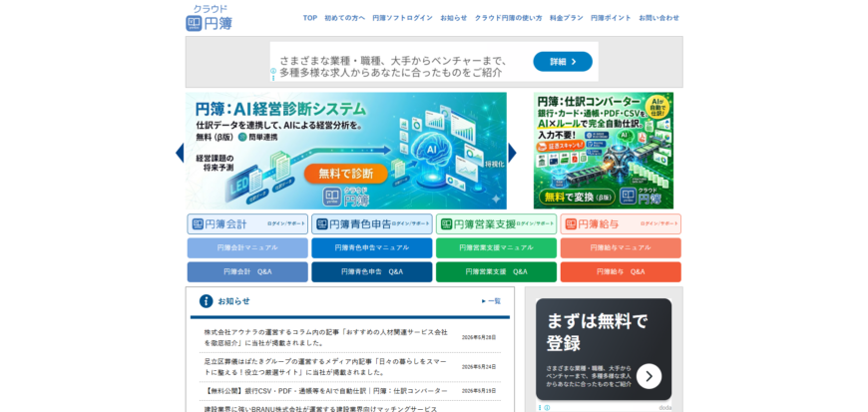The image size is (868, 412).
Task: Click the 円簿給与 product icon
Action: click(571, 224)
